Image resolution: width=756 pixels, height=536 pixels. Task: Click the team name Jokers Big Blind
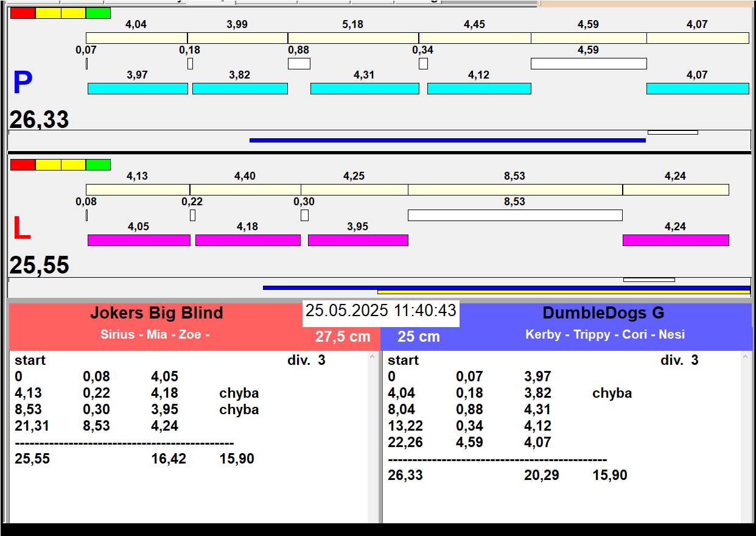tap(156, 313)
